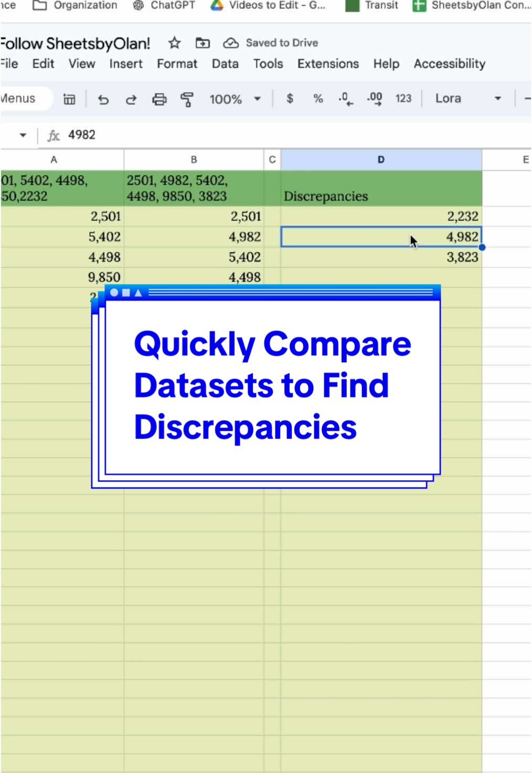Open the Data menu
The image size is (532, 773).
225,63
